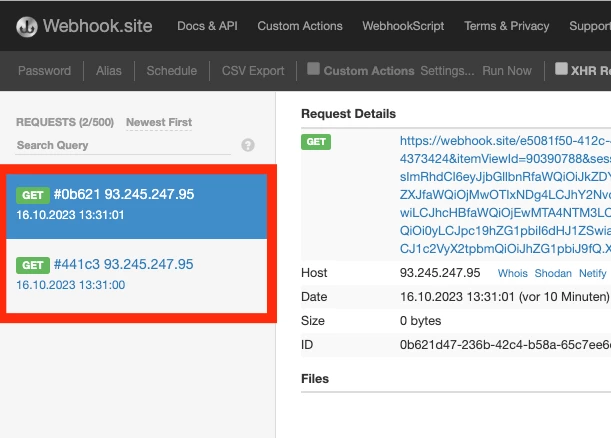Click CSV Export
611x438 pixels.
253,71
